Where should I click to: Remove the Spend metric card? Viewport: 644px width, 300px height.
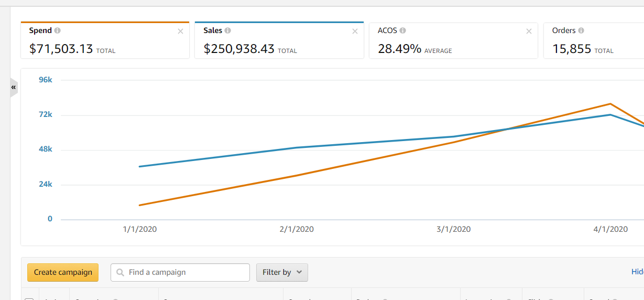coord(181,31)
